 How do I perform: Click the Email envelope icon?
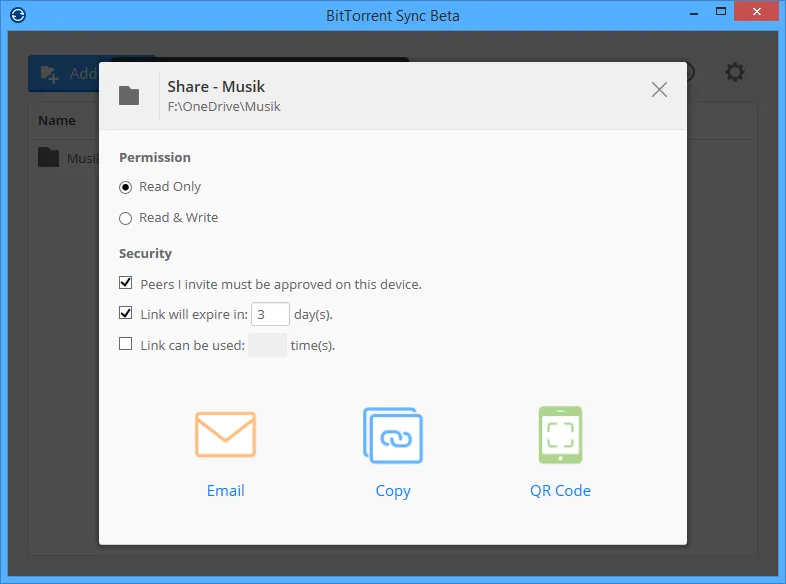[225, 435]
